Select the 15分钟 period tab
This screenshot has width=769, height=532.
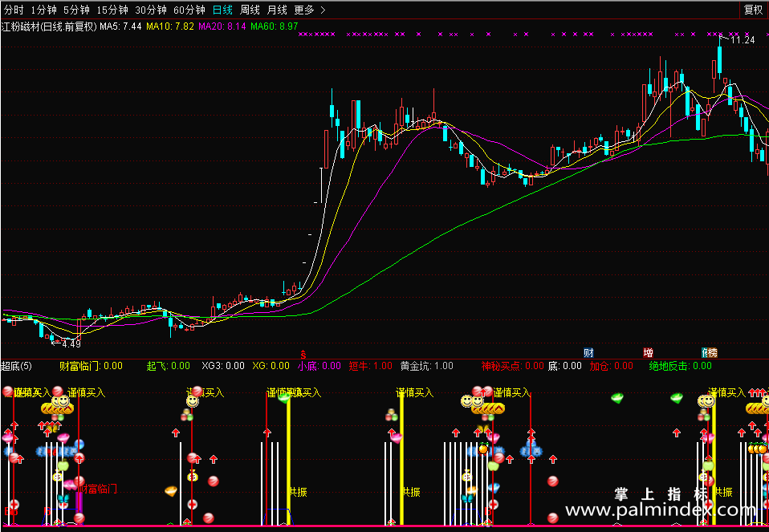(112, 10)
